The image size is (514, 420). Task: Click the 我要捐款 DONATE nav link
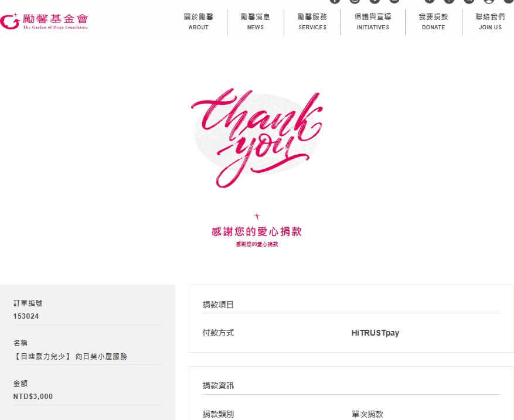point(433,22)
